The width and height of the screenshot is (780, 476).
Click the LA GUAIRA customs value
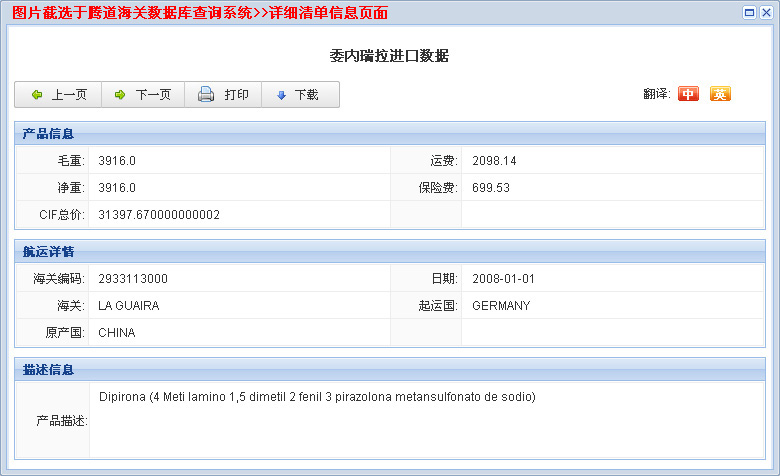click(x=129, y=305)
